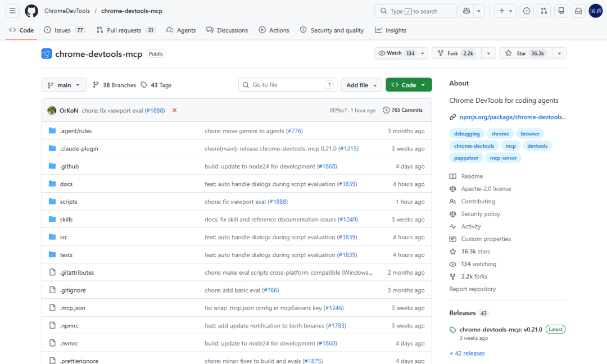
Task: Click the red failed-check X beside the commit message
Action: click(x=174, y=111)
